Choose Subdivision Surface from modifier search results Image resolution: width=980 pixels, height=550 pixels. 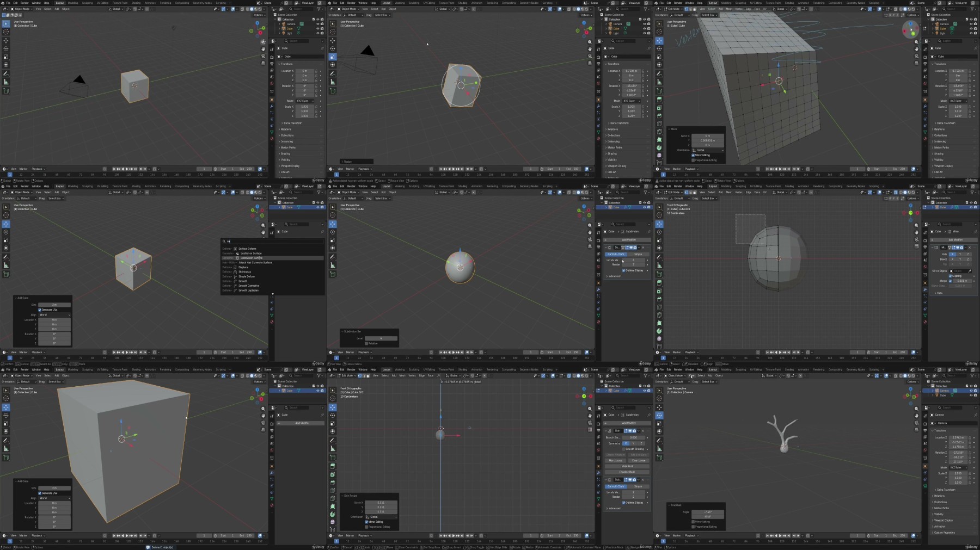pyautogui.click(x=251, y=258)
